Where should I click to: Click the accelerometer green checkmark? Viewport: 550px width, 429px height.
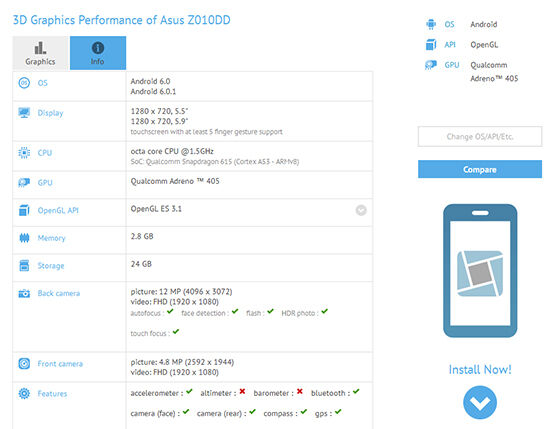click(189, 391)
